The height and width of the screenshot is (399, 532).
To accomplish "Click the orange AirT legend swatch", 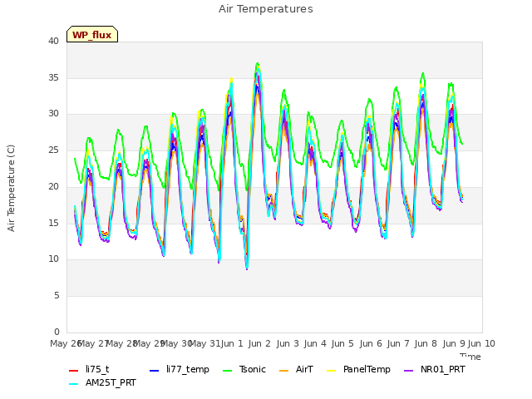I will pos(284,371).
